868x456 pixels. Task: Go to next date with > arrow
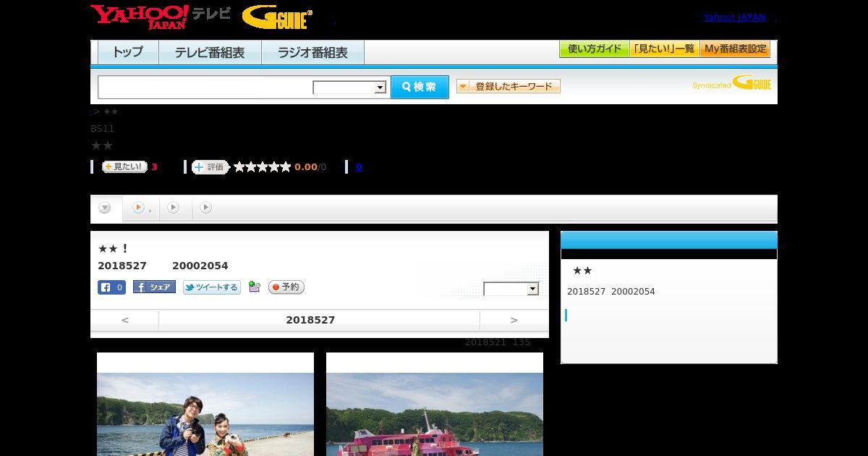tap(514, 320)
